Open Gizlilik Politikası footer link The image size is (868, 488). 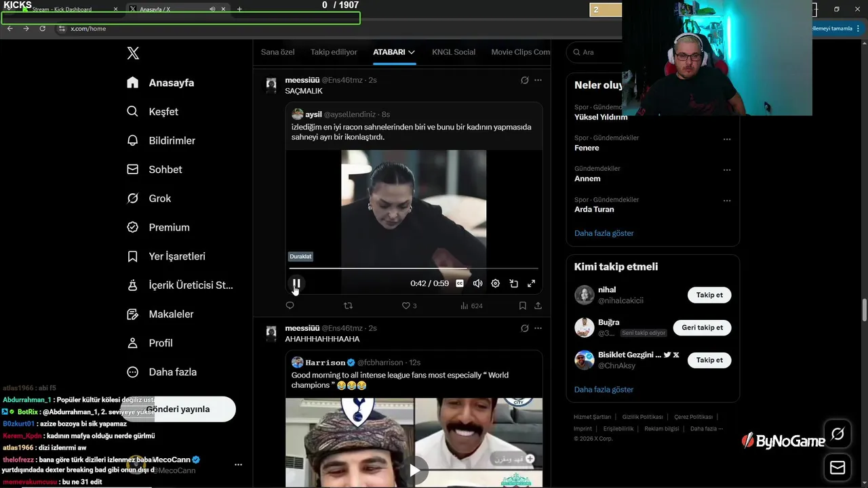tap(642, 417)
